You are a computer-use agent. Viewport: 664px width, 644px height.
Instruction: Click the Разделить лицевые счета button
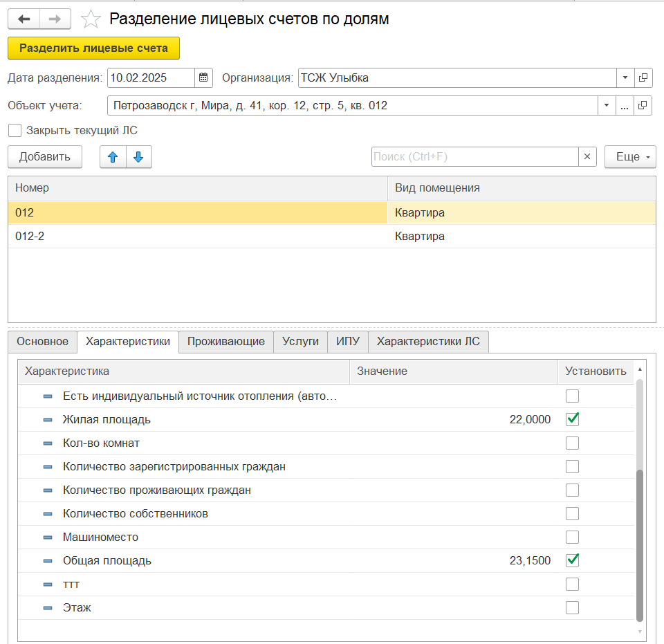93,48
